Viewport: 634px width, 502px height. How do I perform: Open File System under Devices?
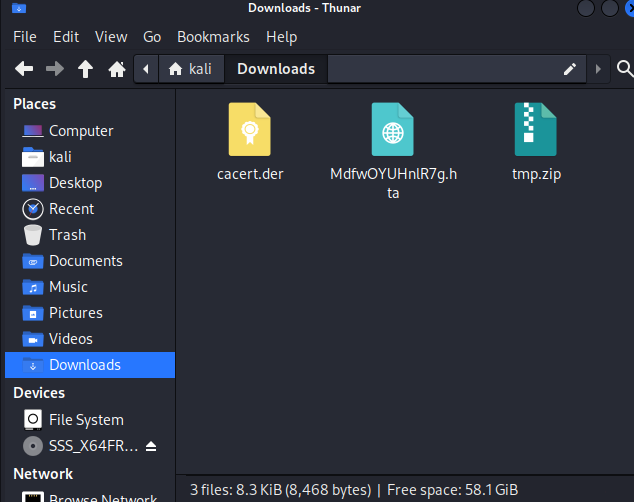(x=90, y=420)
